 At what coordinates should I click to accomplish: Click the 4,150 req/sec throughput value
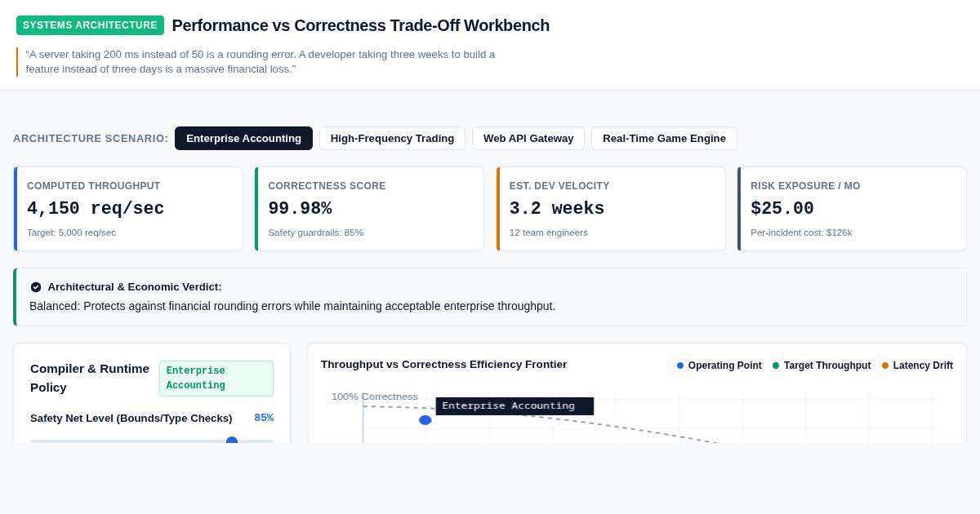96,209
